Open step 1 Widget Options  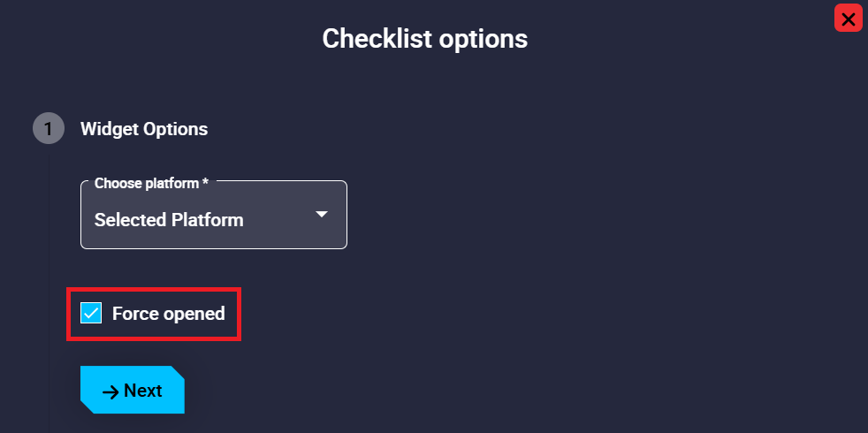(x=144, y=129)
